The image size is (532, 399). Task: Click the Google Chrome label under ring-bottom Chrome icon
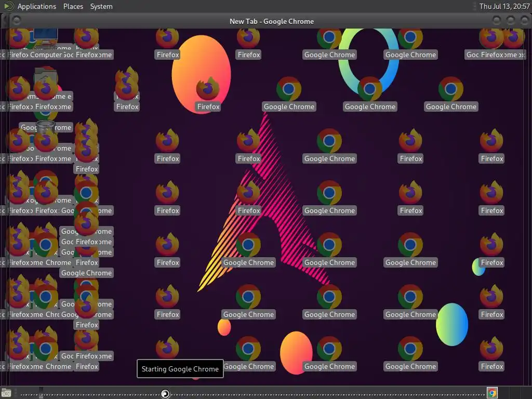click(370, 107)
